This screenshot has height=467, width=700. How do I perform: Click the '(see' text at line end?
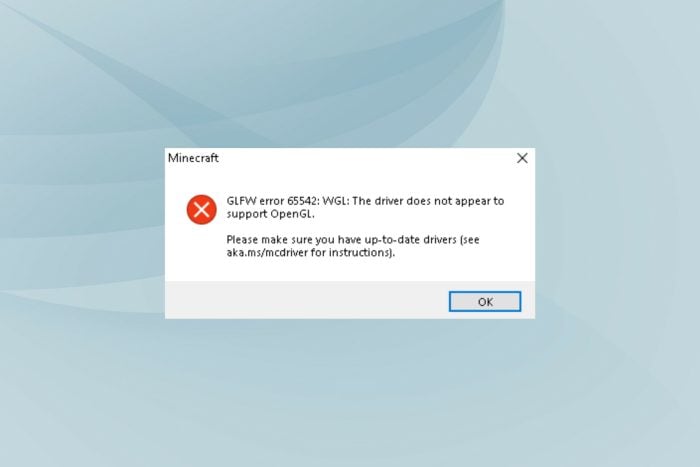(470, 240)
